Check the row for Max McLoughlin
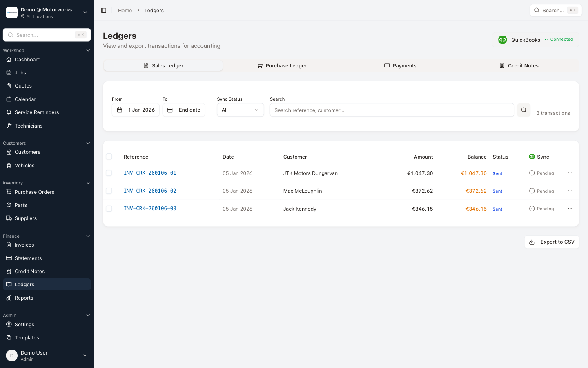 (109, 191)
